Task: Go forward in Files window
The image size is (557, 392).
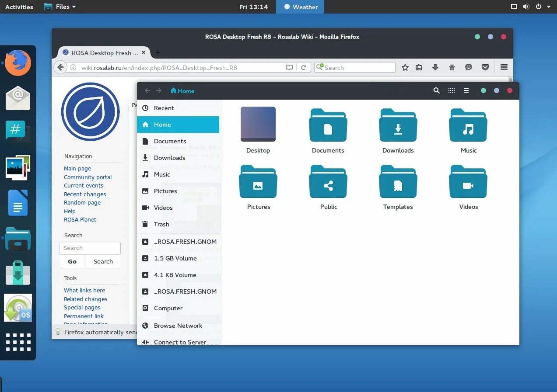Action: pos(159,90)
